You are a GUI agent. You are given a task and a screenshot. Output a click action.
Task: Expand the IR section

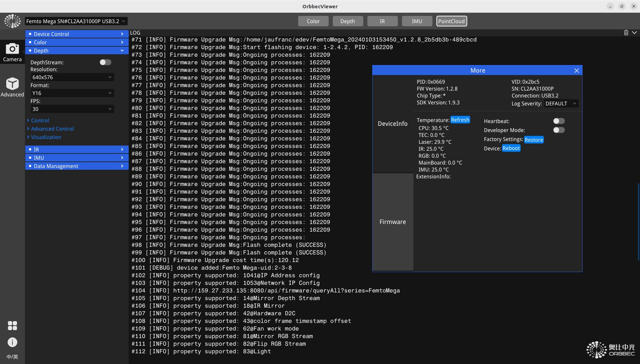pos(76,149)
